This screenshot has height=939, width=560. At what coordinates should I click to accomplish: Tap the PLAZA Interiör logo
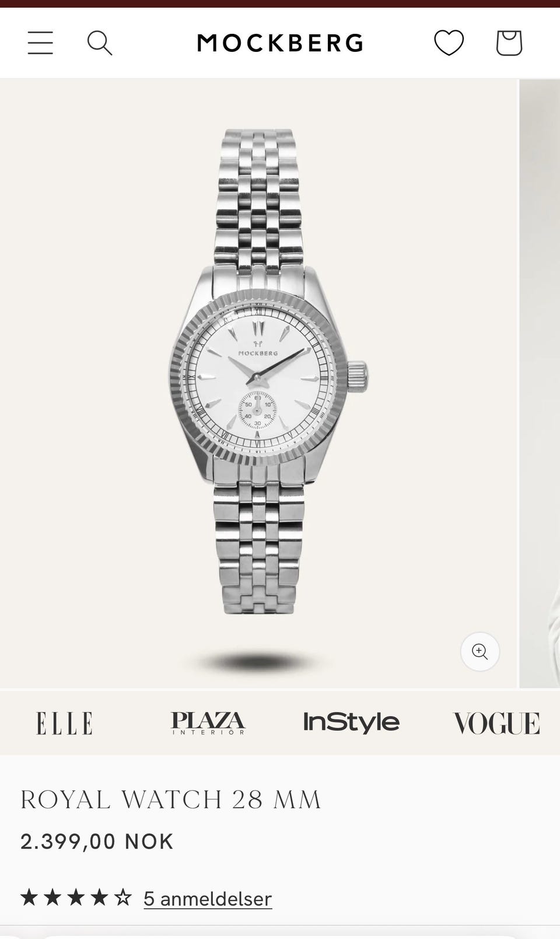tap(208, 723)
